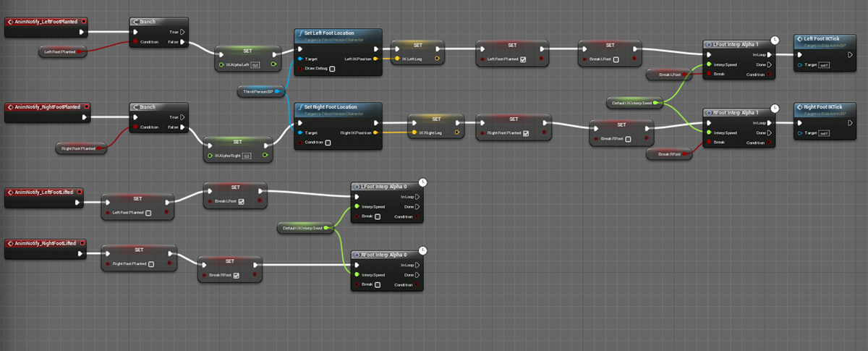Image resolution: width=868 pixels, height=351 pixels.
Task: Select the BreakRFoot getter variable node
Action: click(x=670, y=154)
